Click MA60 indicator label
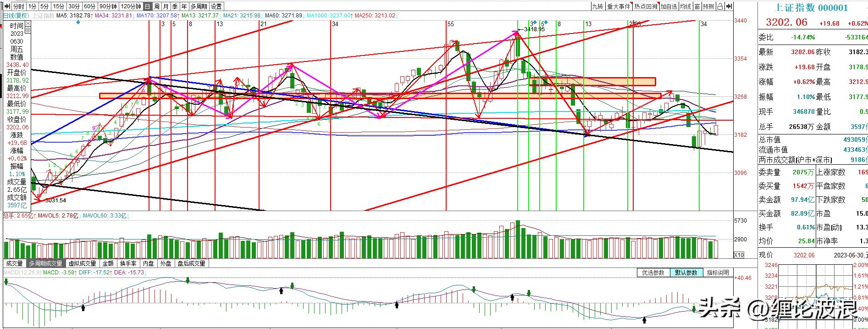This screenshot has width=868, height=329. (x=285, y=16)
